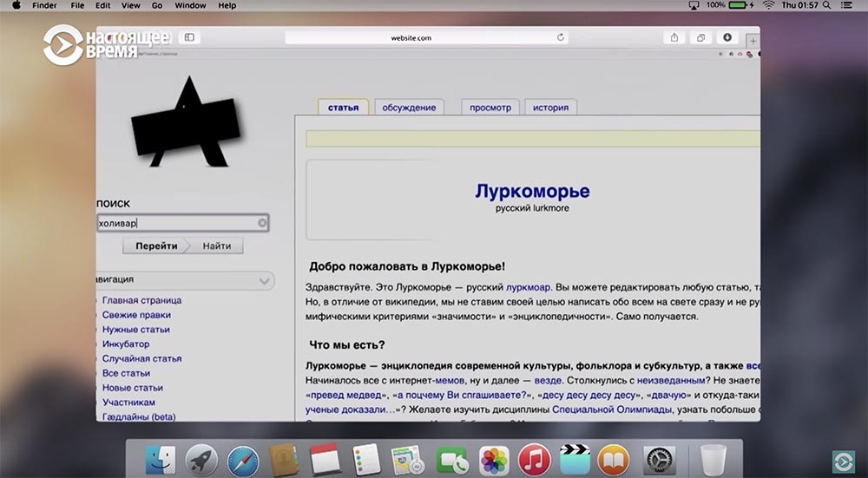This screenshot has width=868, height=478.
Task: Open System Preferences gear icon in Dock
Action: pos(660,460)
